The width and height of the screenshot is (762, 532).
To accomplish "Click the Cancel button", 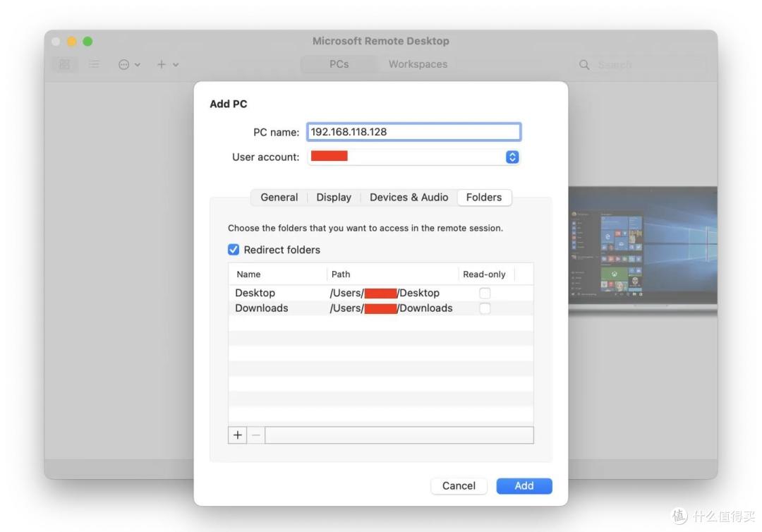I will coord(459,486).
